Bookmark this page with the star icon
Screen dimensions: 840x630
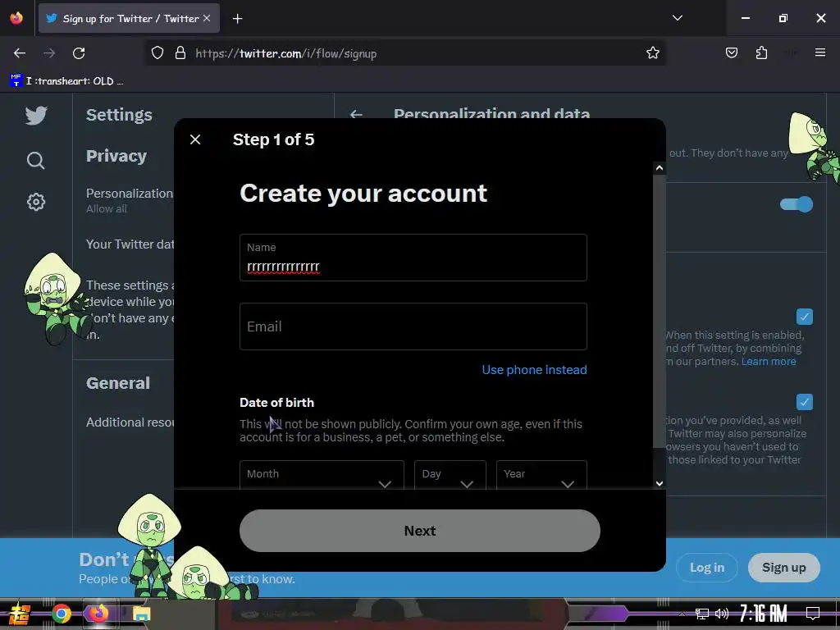coord(652,53)
